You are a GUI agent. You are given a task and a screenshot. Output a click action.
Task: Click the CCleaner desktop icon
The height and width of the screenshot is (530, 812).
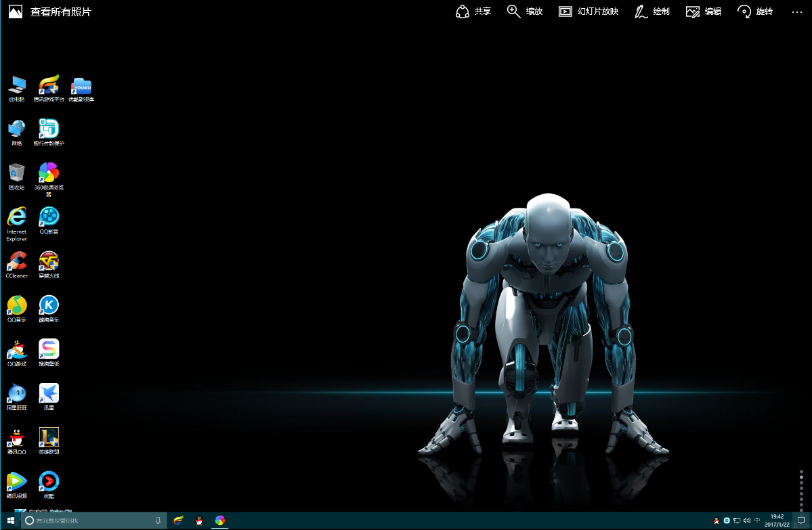(x=16, y=261)
